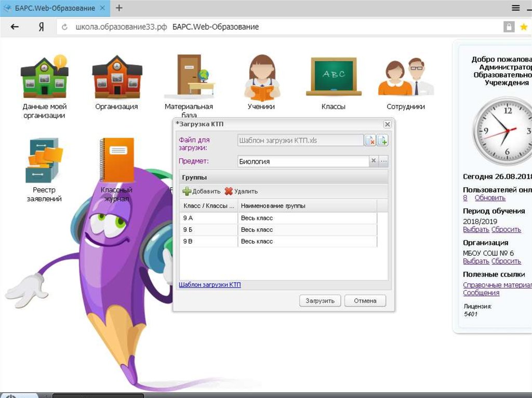The height and width of the screenshot is (398, 532).
Task: Click the remove-file icon beside the file field
Action: tap(370, 140)
